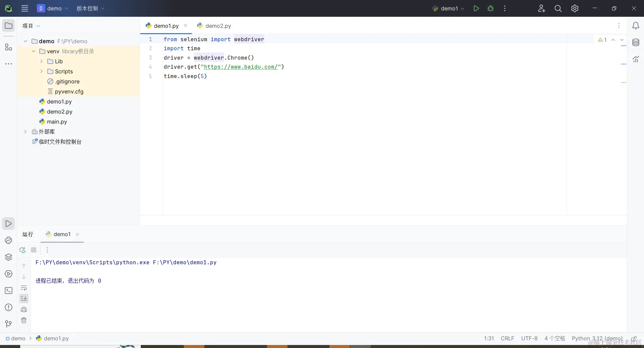
Task: Expand the 外部库 node
Action: click(25, 132)
